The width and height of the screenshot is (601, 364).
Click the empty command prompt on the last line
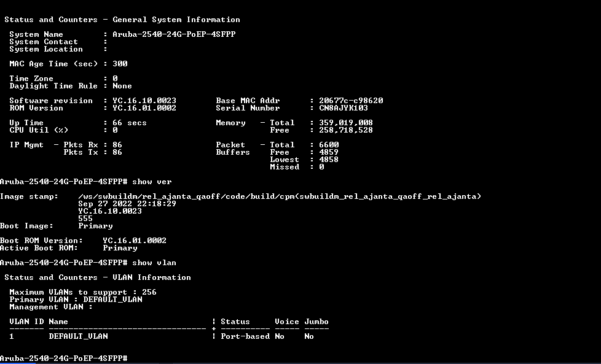(x=64, y=358)
